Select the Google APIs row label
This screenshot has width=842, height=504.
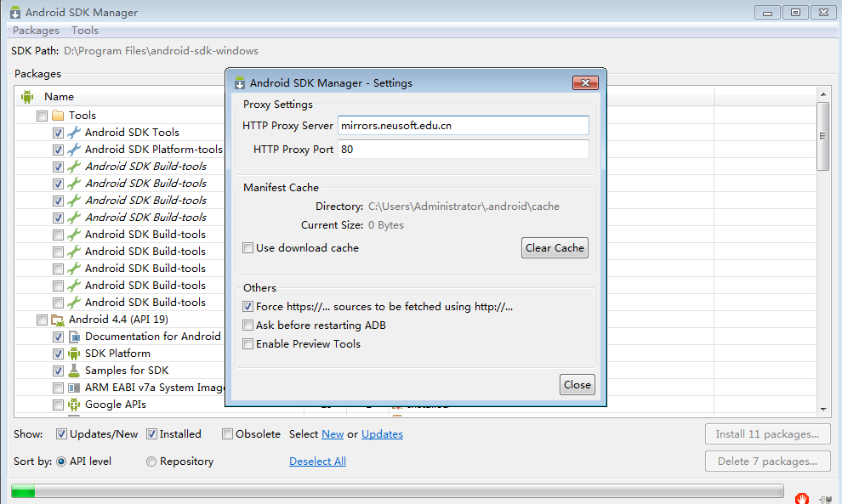point(116,405)
